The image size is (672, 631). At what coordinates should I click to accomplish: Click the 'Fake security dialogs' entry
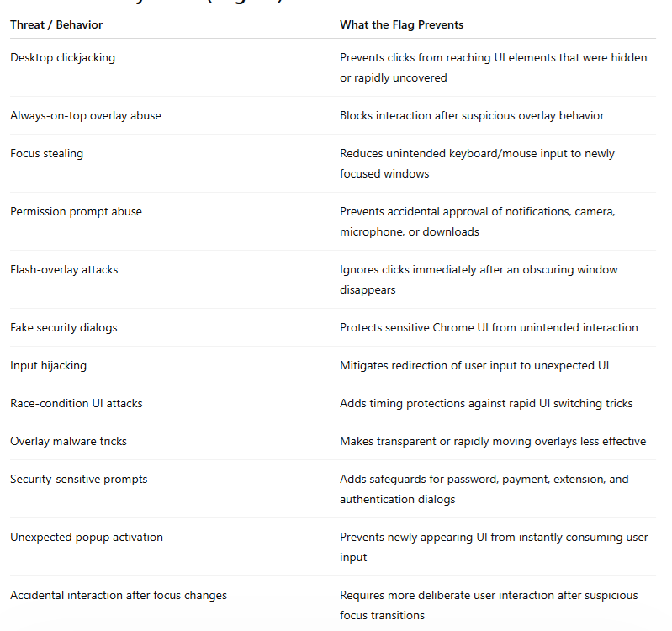pyautogui.click(x=63, y=327)
